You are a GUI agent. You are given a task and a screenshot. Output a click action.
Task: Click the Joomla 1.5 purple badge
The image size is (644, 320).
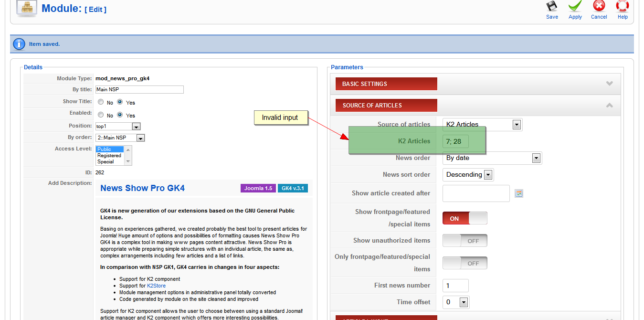(x=258, y=188)
